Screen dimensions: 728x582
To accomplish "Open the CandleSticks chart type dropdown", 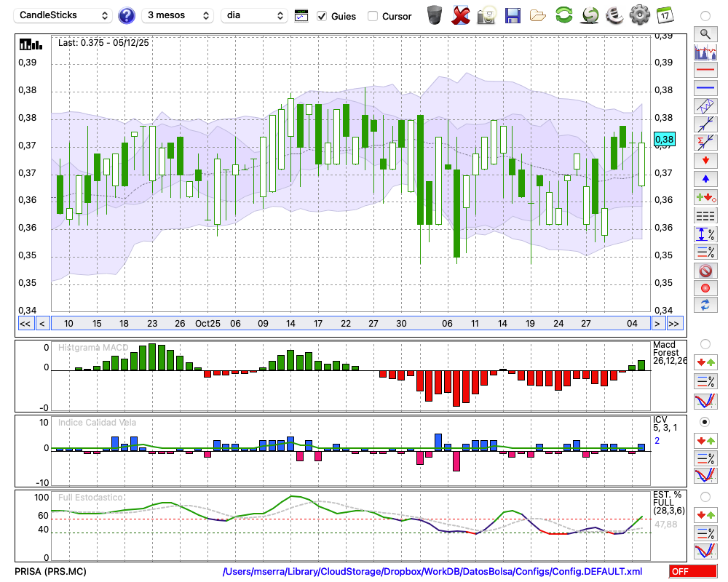I will tap(64, 15).
